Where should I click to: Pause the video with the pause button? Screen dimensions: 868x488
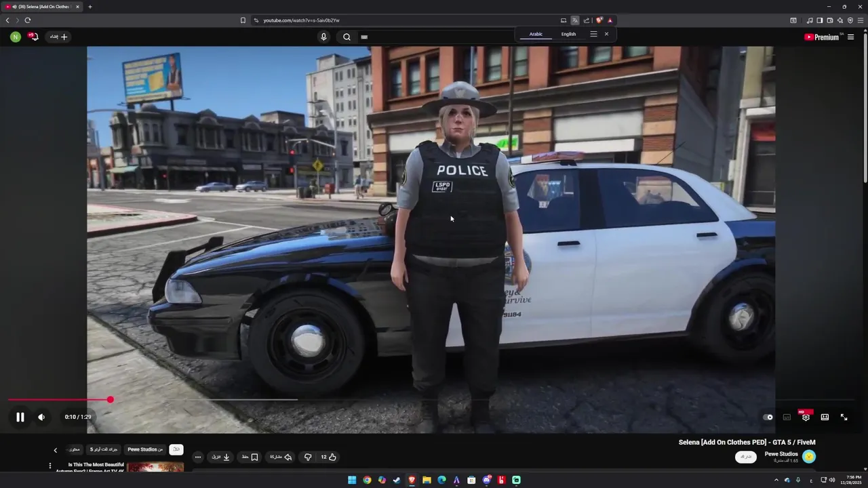[20, 417]
